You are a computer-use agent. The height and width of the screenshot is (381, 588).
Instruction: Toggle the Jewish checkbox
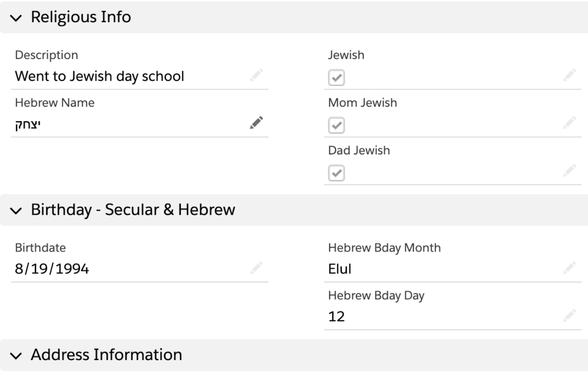[336, 78]
